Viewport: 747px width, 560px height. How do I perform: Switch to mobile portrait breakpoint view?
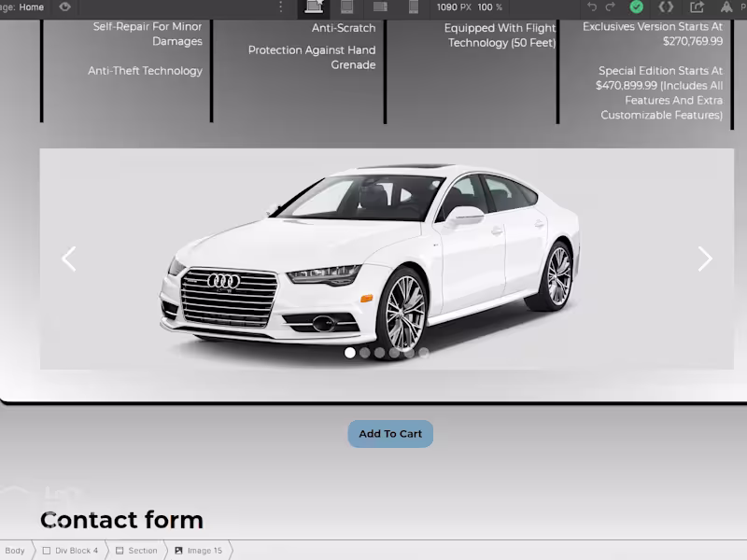(414, 7)
